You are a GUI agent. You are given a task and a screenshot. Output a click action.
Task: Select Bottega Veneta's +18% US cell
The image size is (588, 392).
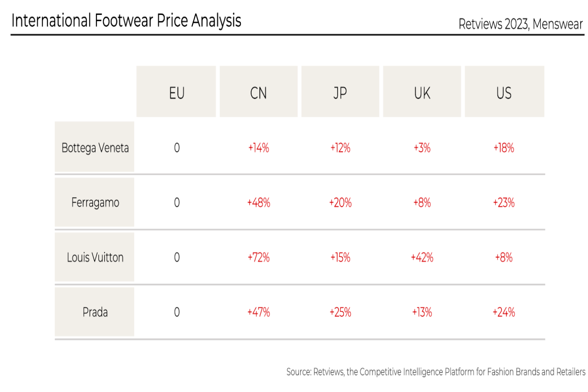(x=504, y=148)
